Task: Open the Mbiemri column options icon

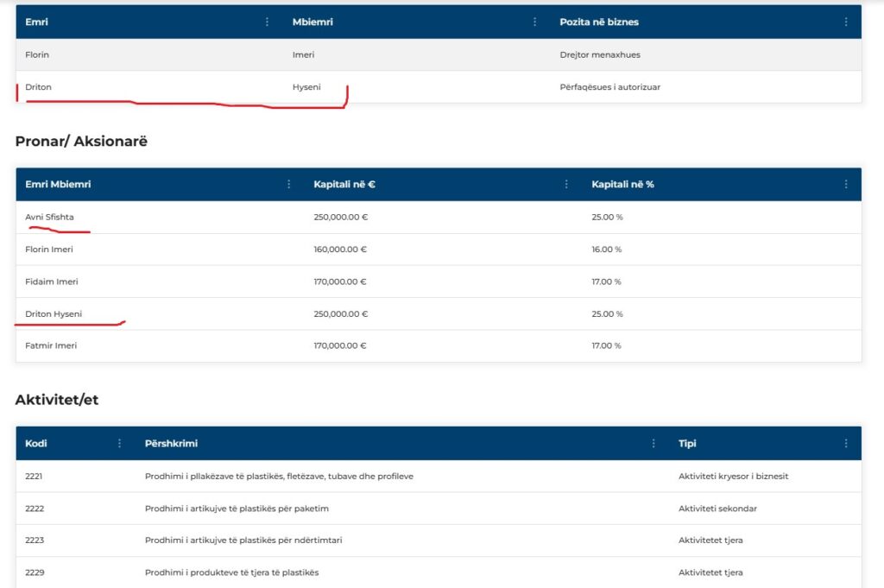Action: pos(535,22)
